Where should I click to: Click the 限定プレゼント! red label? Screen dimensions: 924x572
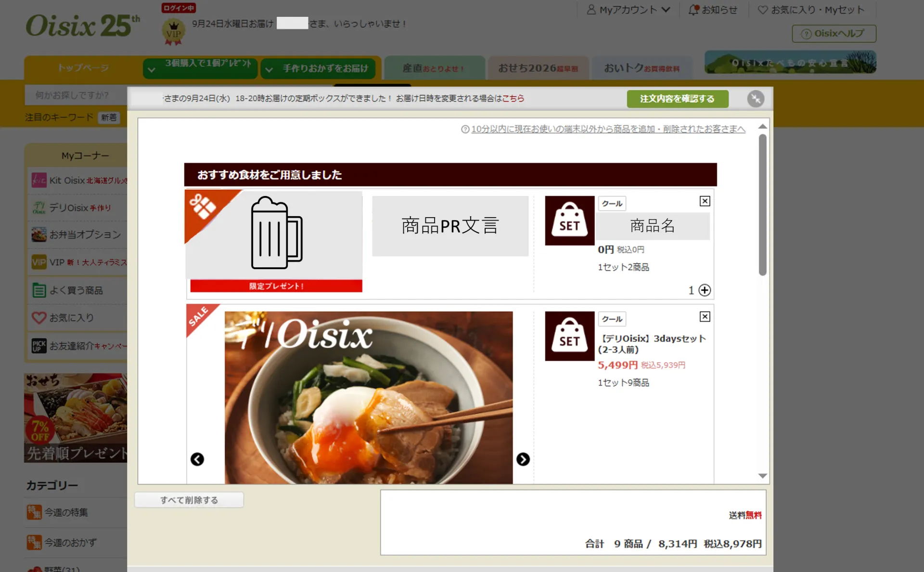(276, 286)
